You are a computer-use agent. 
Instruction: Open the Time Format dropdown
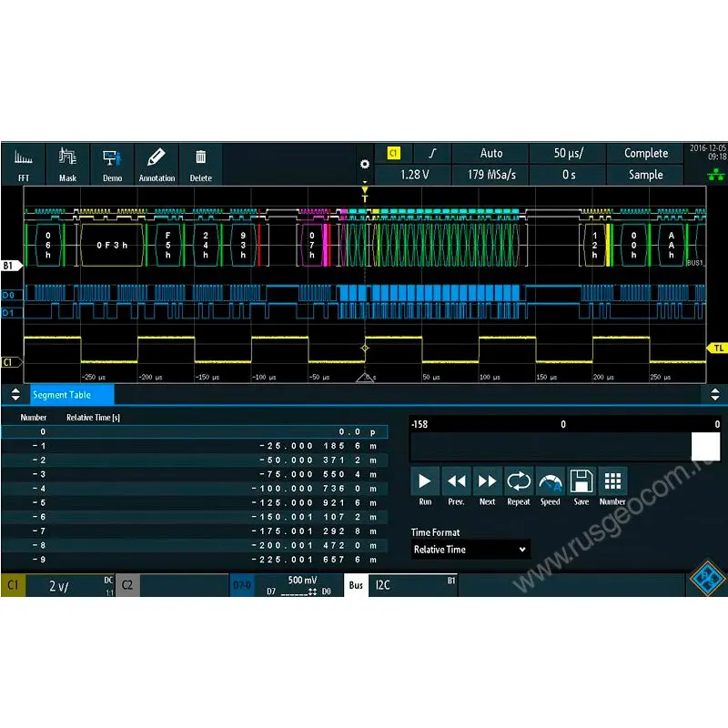click(x=470, y=550)
